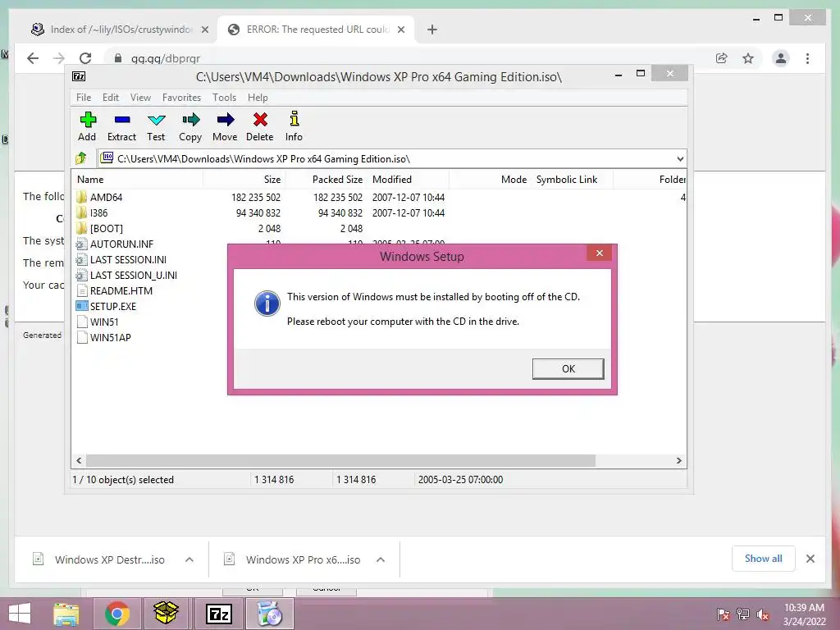Select SETUP.EXE in the file list
The image size is (840, 630).
click(113, 306)
